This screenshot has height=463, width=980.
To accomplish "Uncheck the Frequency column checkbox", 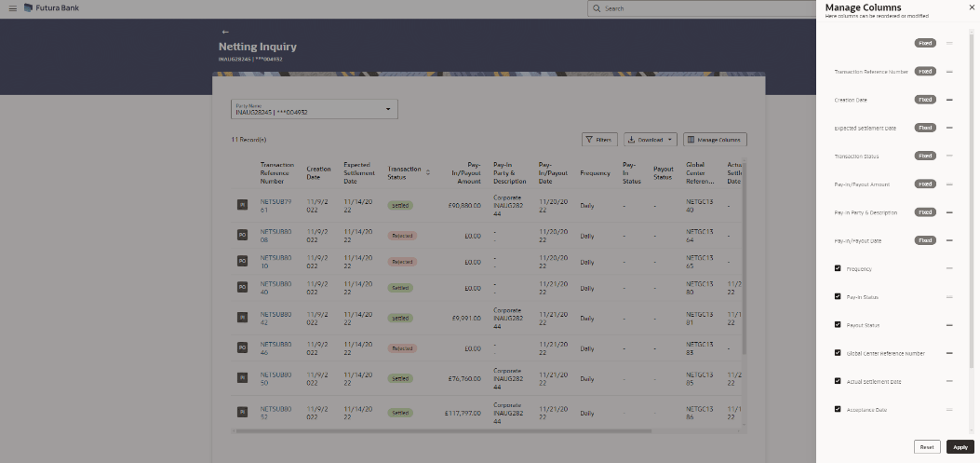I will [838, 268].
